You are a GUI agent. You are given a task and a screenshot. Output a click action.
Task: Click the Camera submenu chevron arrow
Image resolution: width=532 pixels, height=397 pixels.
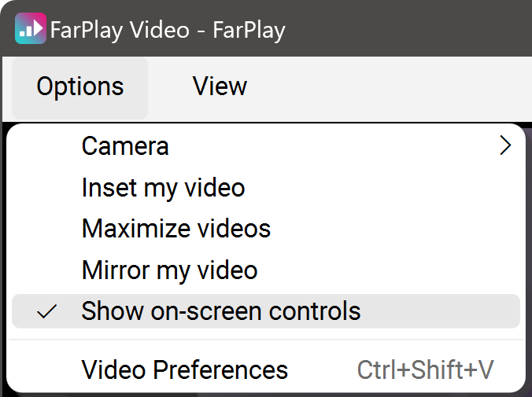[505, 146]
